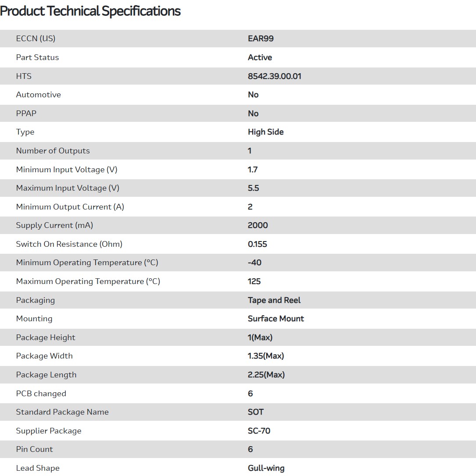Click the Minimum Input Voltage (V) label
The height and width of the screenshot is (476, 476).
(x=67, y=170)
